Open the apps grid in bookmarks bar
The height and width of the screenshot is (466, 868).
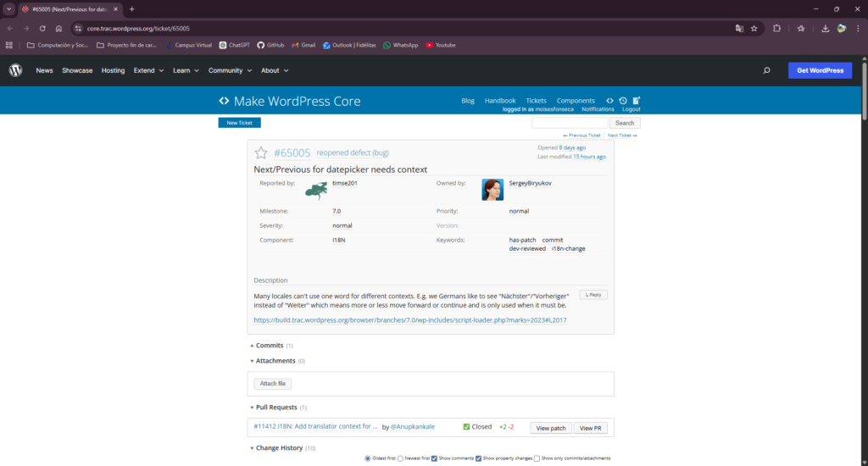point(8,46)
